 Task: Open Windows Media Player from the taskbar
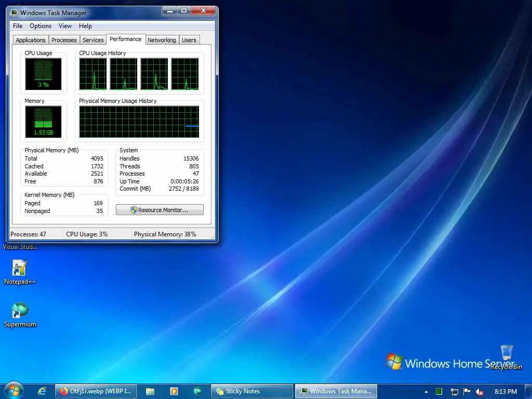[x=174, y=391]
